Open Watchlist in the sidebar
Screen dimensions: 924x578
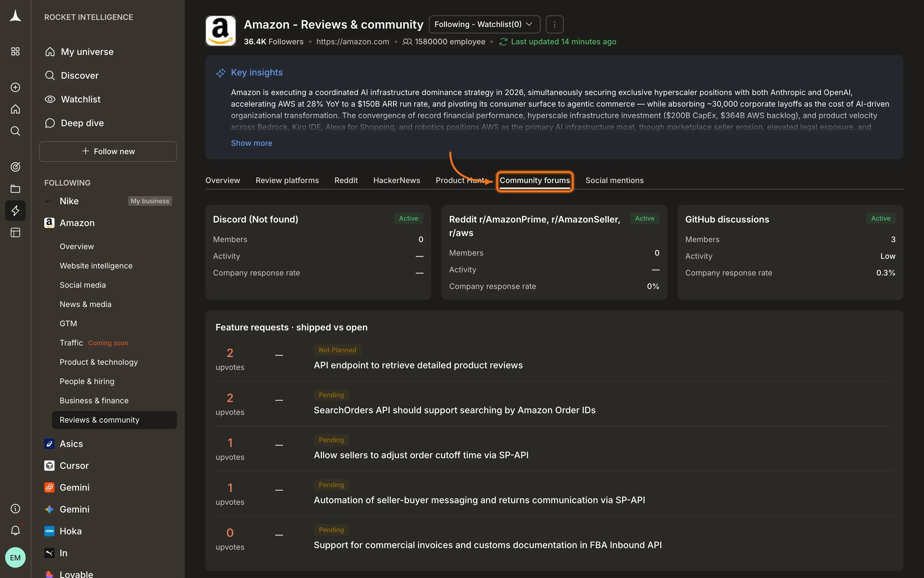point(81,99)
